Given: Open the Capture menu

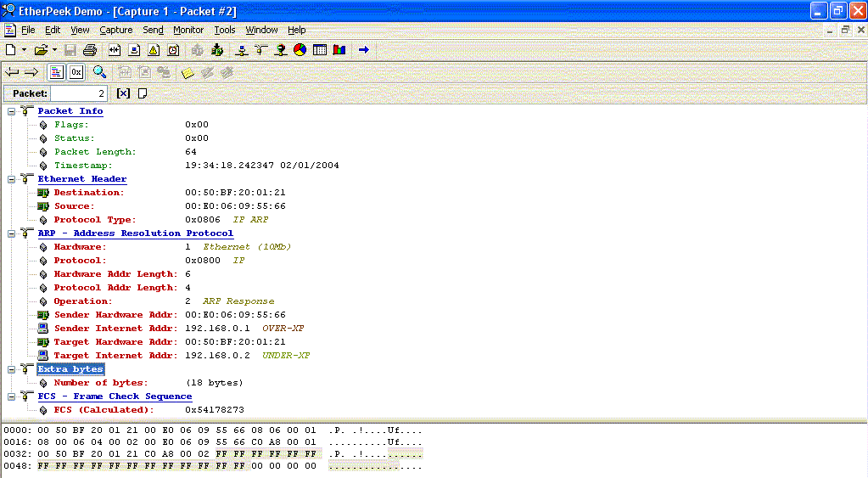Looking at the screenshot, I should [116, 30].
